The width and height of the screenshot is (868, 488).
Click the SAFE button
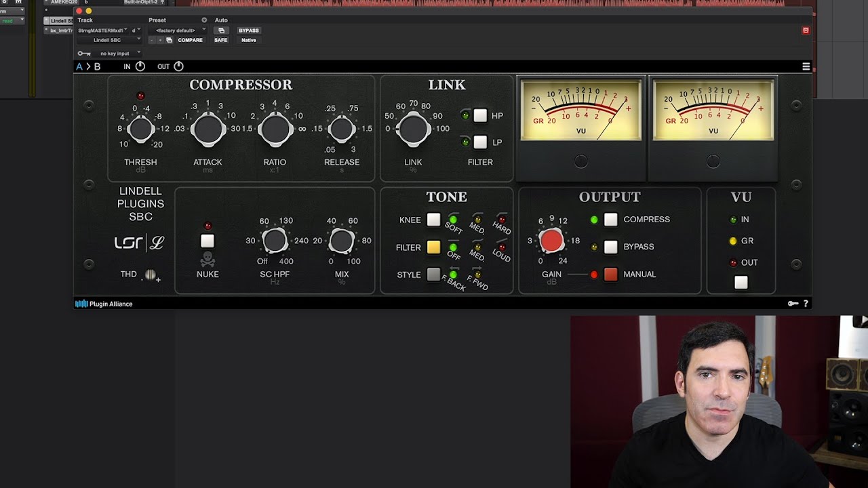(x=221, y=40)
